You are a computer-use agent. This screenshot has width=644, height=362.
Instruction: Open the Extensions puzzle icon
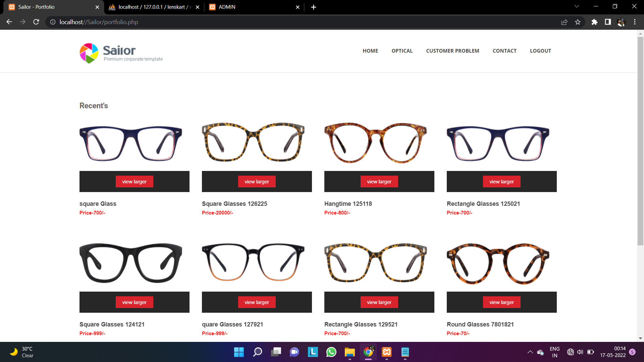[x=594, y=22]
